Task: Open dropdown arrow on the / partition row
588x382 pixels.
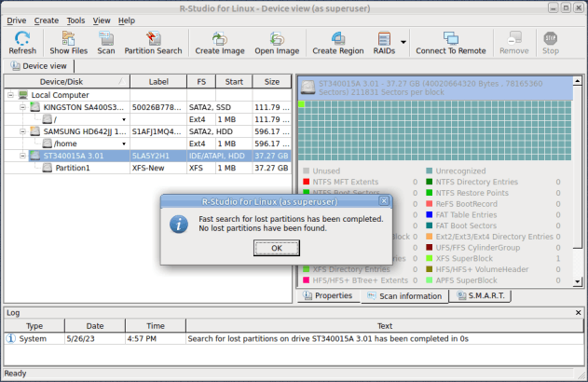Action: click(124, 119)
